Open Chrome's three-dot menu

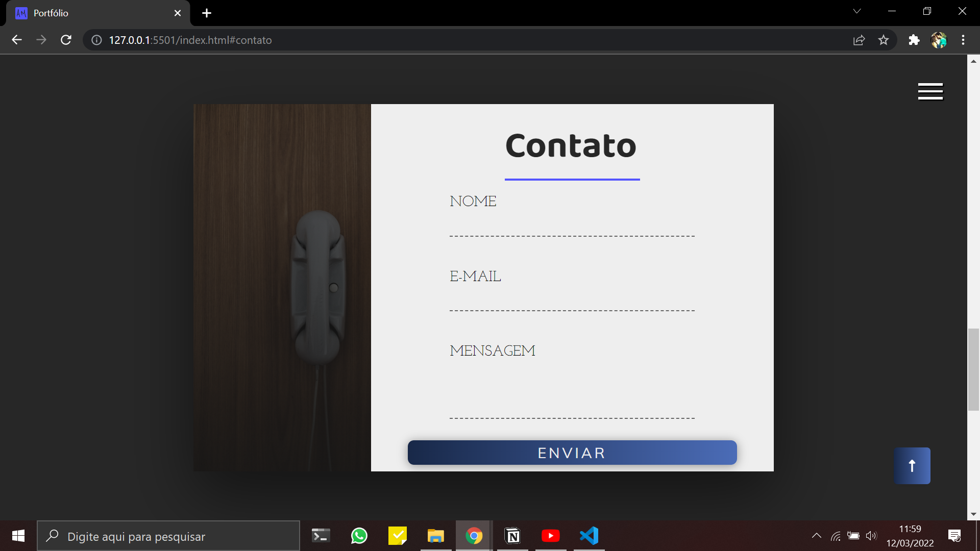(964, 40)
